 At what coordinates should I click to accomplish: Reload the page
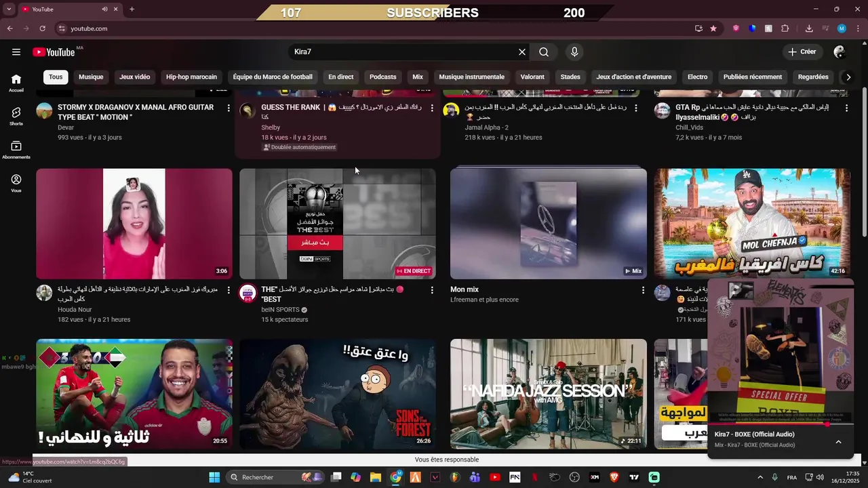(42, 28)
